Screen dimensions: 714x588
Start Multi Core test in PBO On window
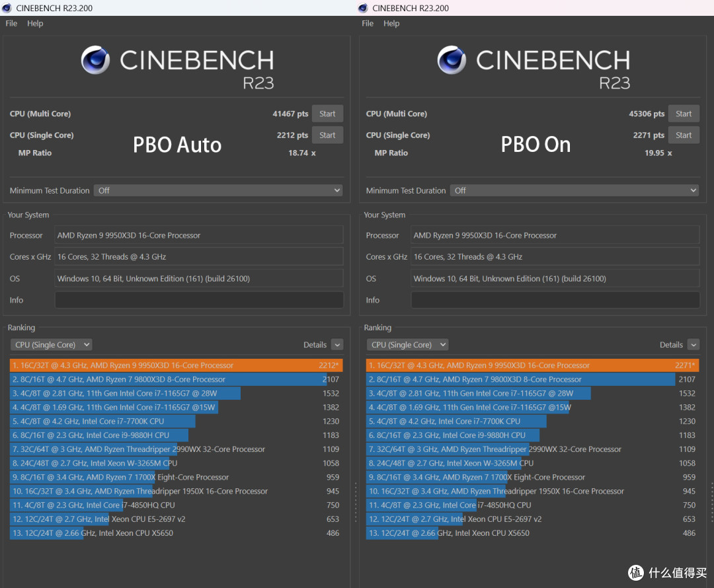coord(684,114)
